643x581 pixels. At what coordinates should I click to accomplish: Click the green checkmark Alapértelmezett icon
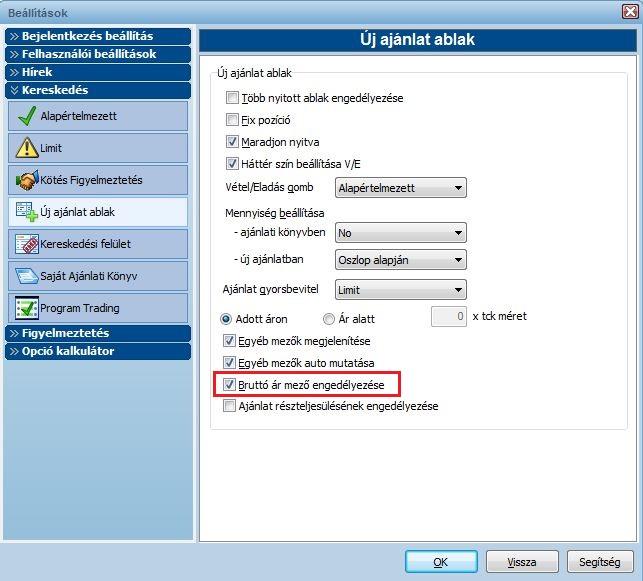click(x=27, y=116)
